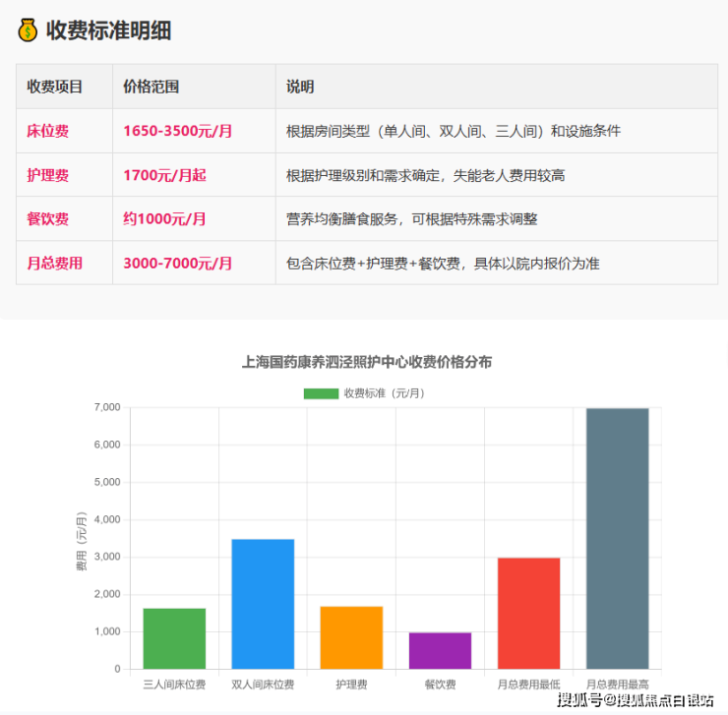Click y-axis tick 7,000
The image size is (728, 715).
click(107, 407)
